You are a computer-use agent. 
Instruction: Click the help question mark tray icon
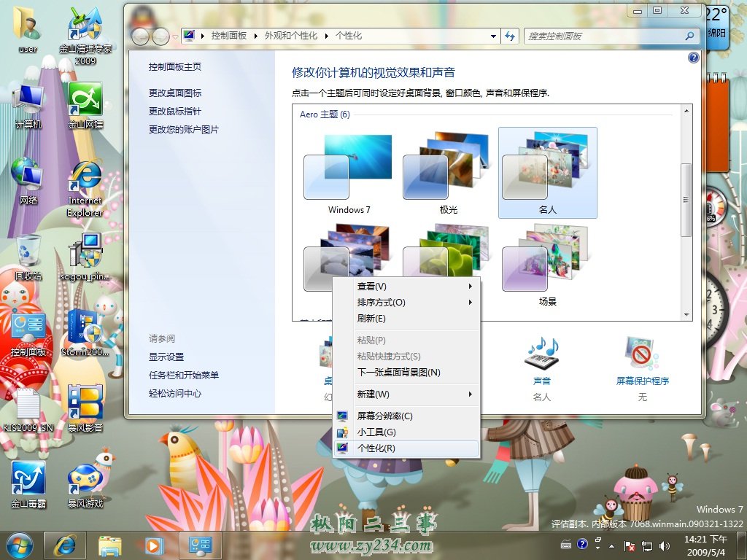pos(582,544)
